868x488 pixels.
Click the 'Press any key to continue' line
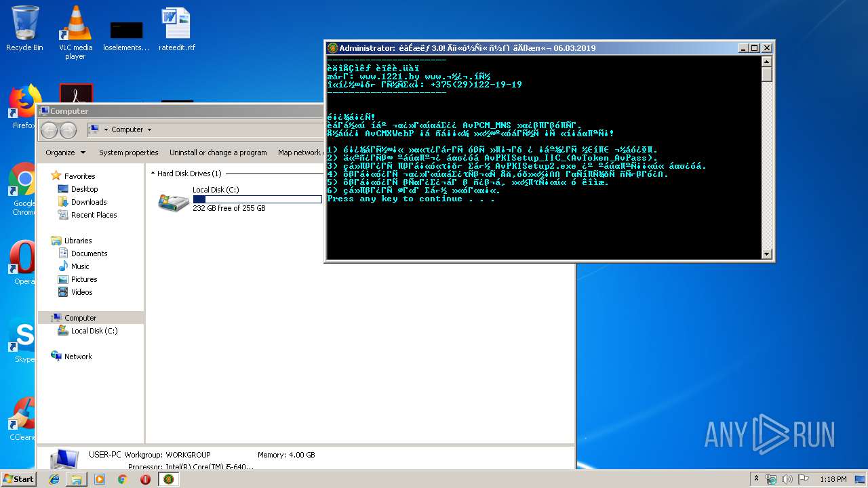pyautogui.click(x=411, y=199)
